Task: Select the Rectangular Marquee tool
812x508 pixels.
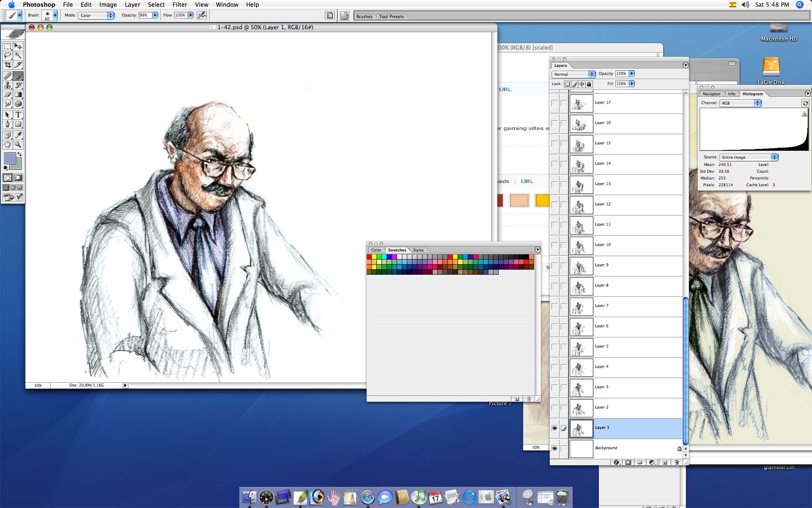Action: pos(8,46)
